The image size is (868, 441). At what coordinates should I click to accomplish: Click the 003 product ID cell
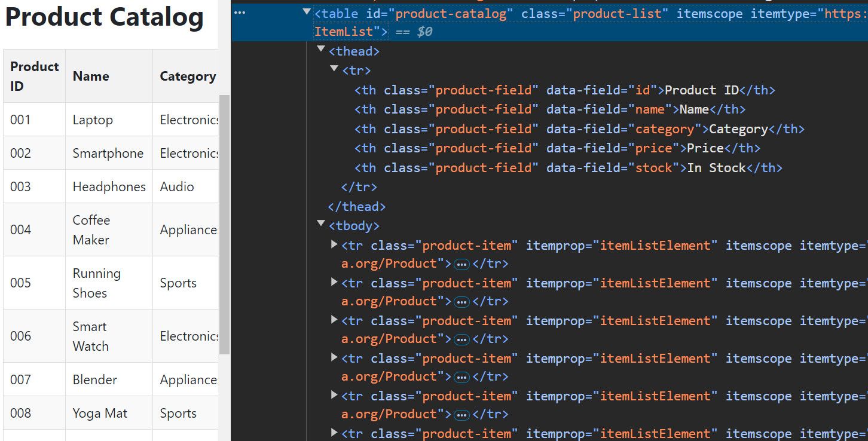tap(35, 186)
